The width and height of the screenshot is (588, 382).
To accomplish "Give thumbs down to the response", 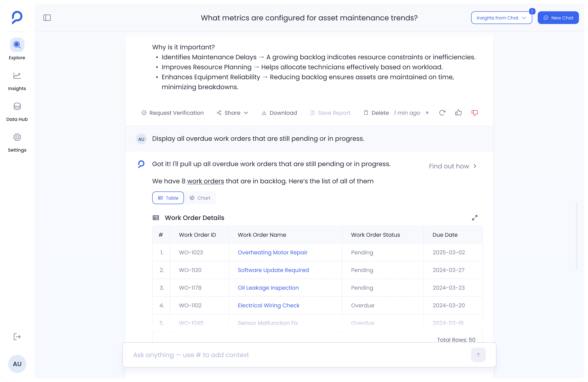I will (x=475, y=113).
